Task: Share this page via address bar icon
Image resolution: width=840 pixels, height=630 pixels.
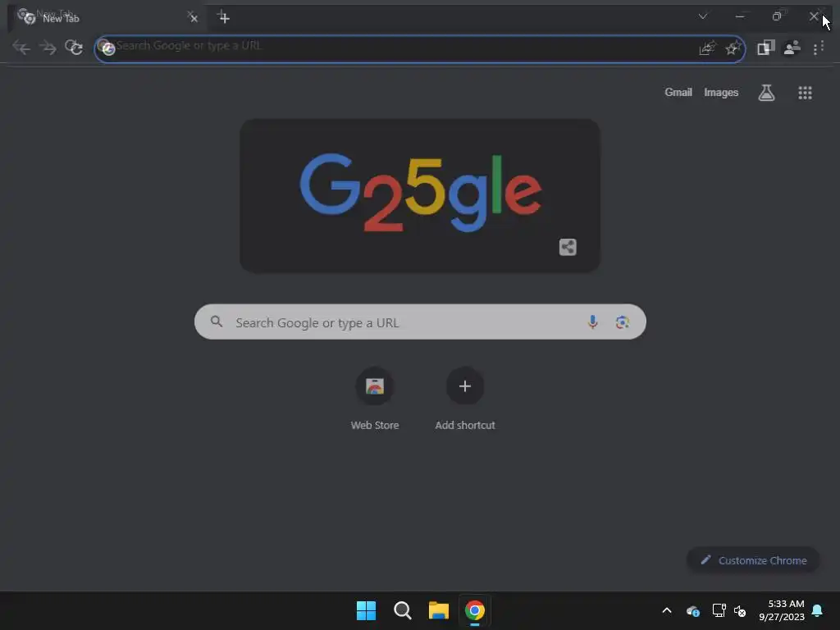Action: 708,48
